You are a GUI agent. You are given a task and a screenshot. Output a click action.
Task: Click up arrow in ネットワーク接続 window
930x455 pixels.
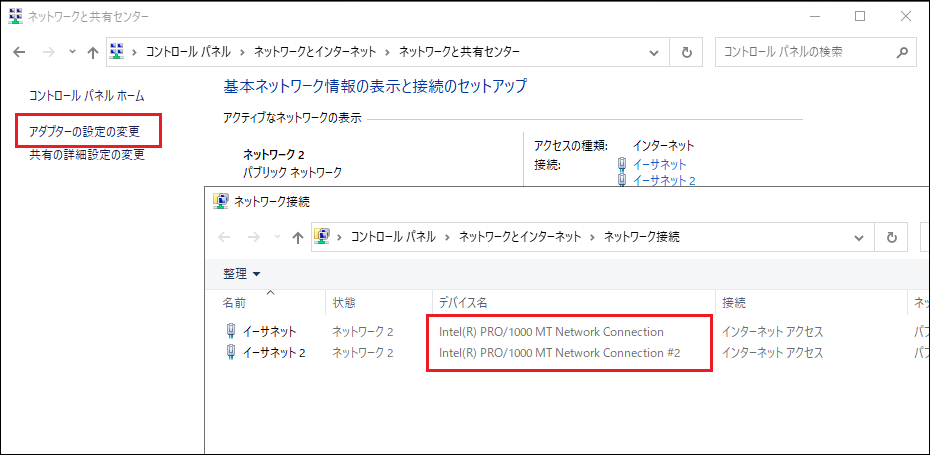297,237
